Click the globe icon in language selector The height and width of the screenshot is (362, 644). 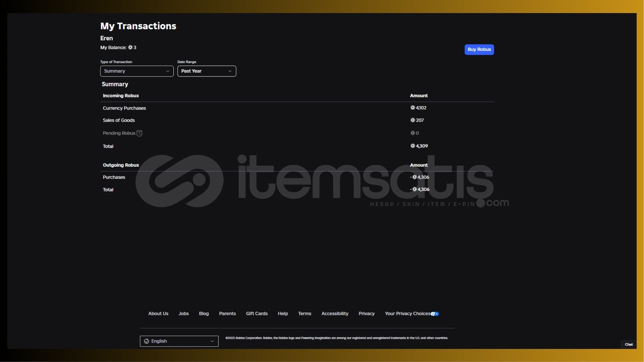pos(147,341)
